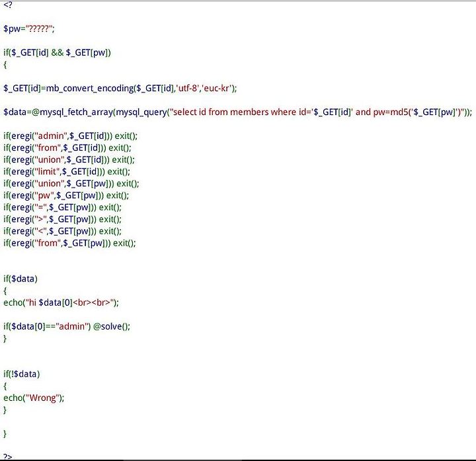Click the eregi("pw",$_GET[pw]) line
Viewport: 476px width, 461px height.
pyautogui.click(x=66, y=195)
